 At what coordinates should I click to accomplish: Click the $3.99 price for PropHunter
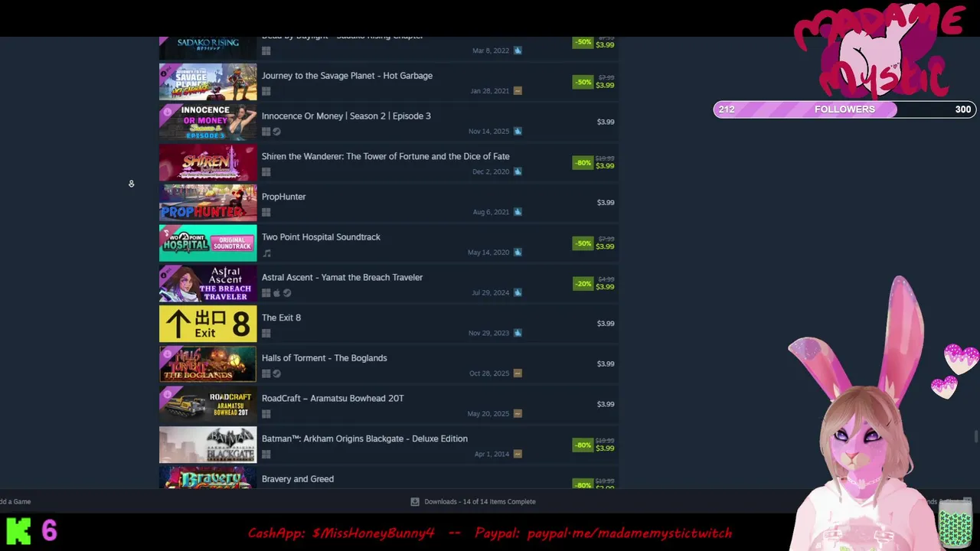606,203
